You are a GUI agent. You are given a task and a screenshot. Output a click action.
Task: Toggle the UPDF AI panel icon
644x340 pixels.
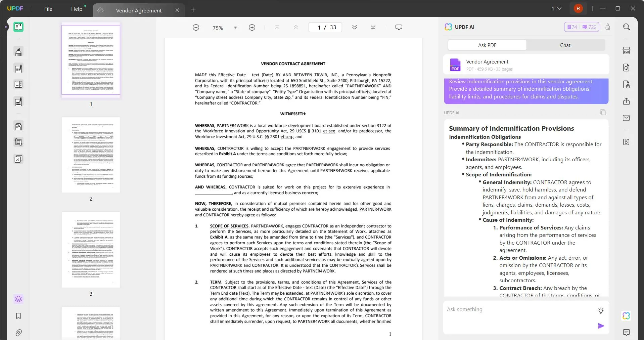click(x=626, y=316)
